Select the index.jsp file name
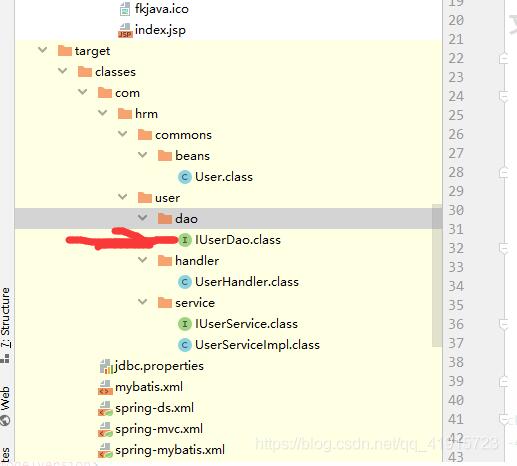 160,30
